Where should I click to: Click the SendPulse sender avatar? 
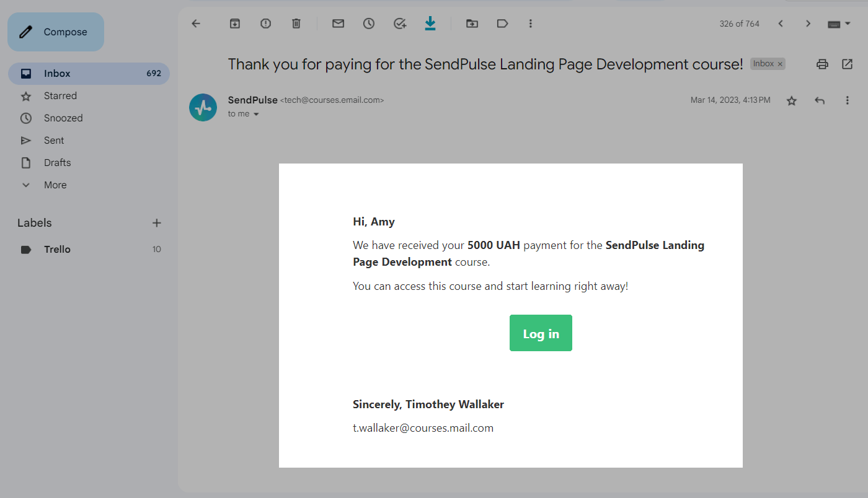point(203,107)
